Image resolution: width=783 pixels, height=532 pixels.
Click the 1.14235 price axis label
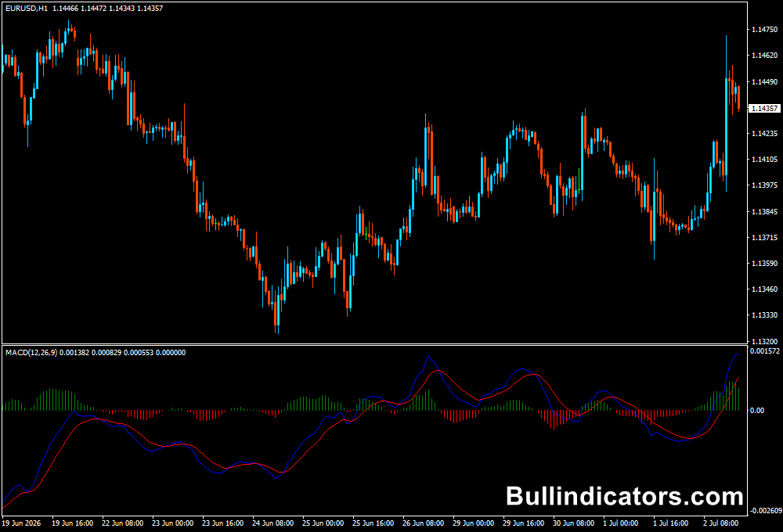coord(764,134)
